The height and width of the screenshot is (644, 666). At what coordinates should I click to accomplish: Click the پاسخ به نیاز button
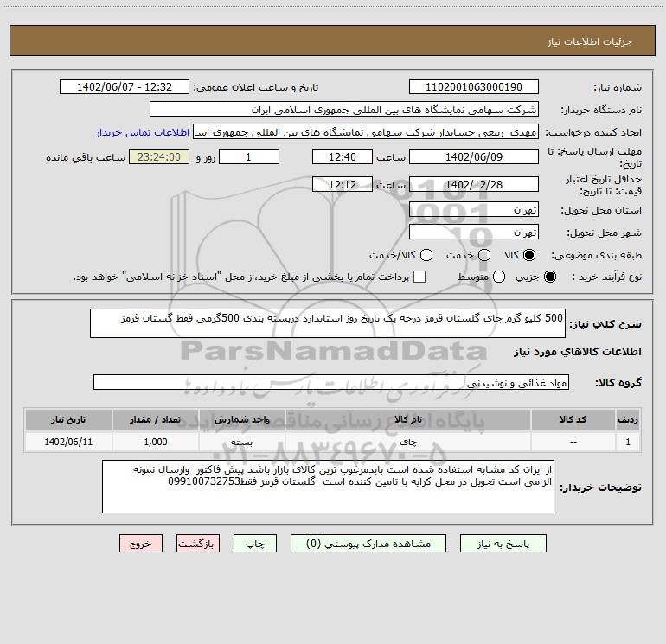(x=503, y=544)
